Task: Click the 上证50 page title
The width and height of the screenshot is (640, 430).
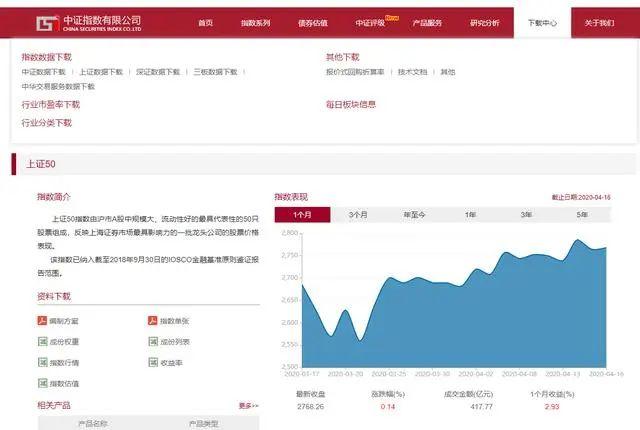Action: 41,164
